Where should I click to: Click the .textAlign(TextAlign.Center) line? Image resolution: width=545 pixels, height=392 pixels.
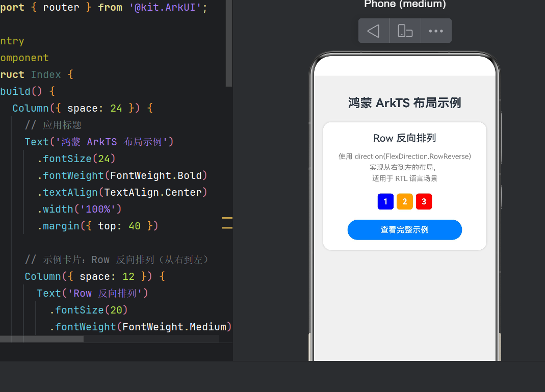[122, 192]
